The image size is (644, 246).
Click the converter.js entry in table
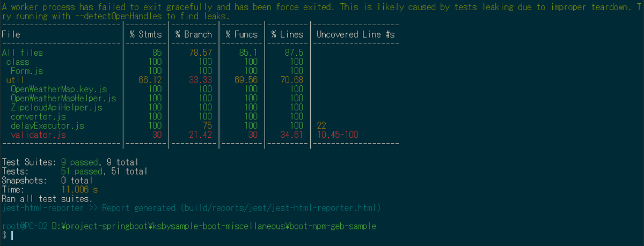[x=38, y=117]
